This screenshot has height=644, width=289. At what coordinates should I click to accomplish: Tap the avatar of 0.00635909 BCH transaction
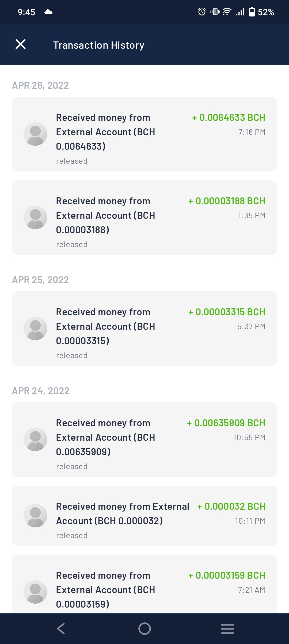coord(35,439)
